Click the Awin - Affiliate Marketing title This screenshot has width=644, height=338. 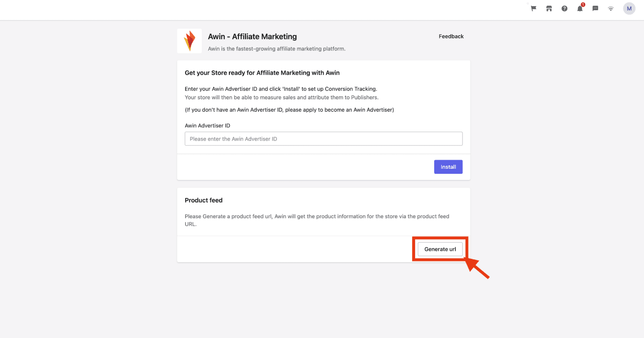[253, 36]
